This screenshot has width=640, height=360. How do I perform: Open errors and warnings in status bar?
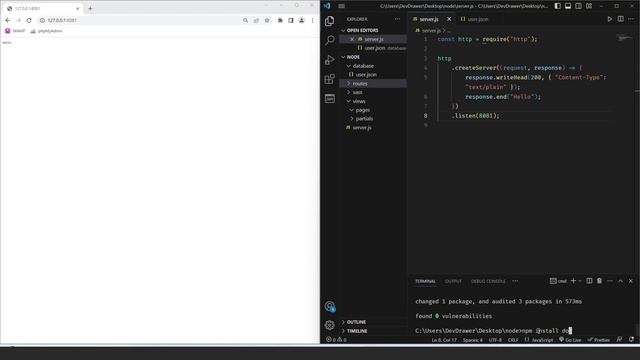tap(336, 340)
